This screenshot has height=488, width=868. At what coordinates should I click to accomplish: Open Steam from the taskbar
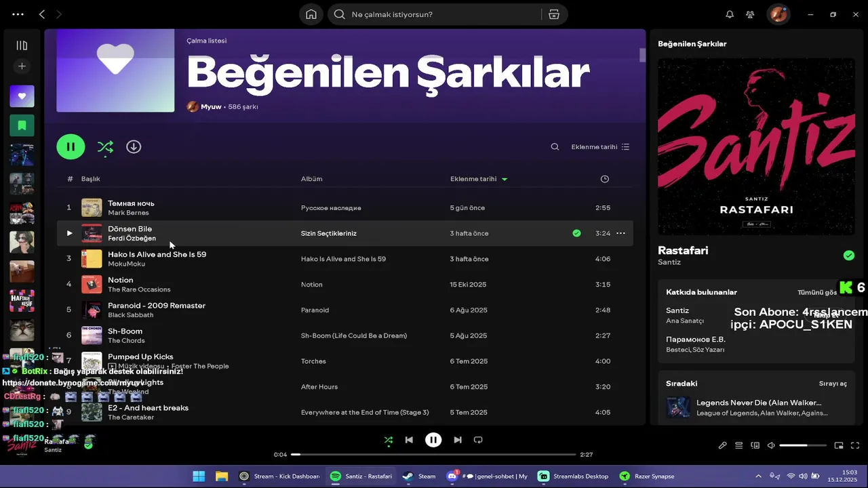tap(419, 476)
